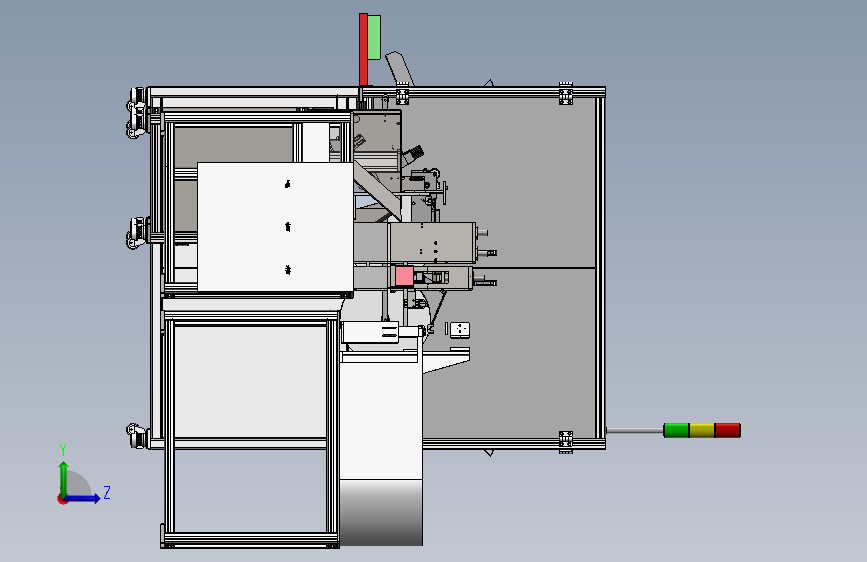The image size is (867, 562).
Task: Select the pink block in the machine center
Action: pyautogui.click(x=404, y=276)
